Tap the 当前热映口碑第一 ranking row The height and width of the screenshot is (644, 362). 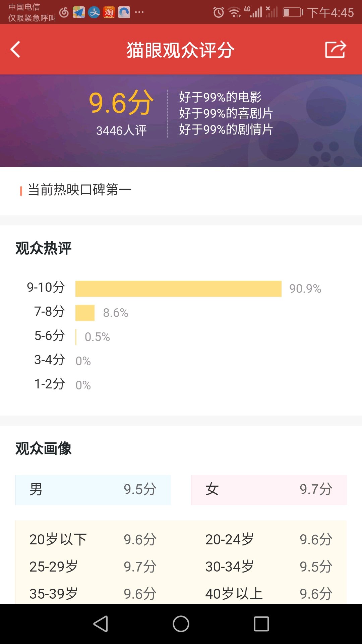pyautogui.click(x=79, y=190)
